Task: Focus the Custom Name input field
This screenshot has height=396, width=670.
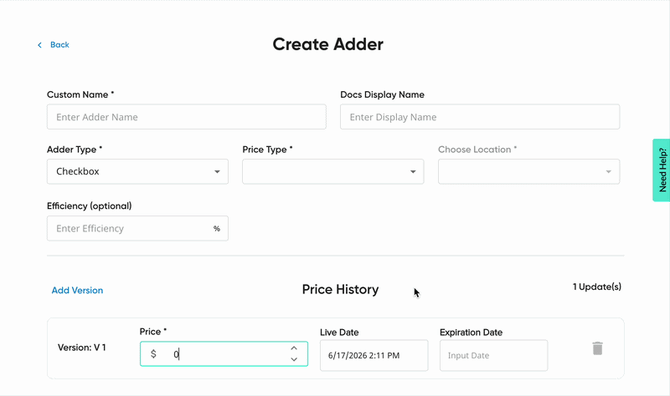Action: pyautogui.click(x=187, y=117)
